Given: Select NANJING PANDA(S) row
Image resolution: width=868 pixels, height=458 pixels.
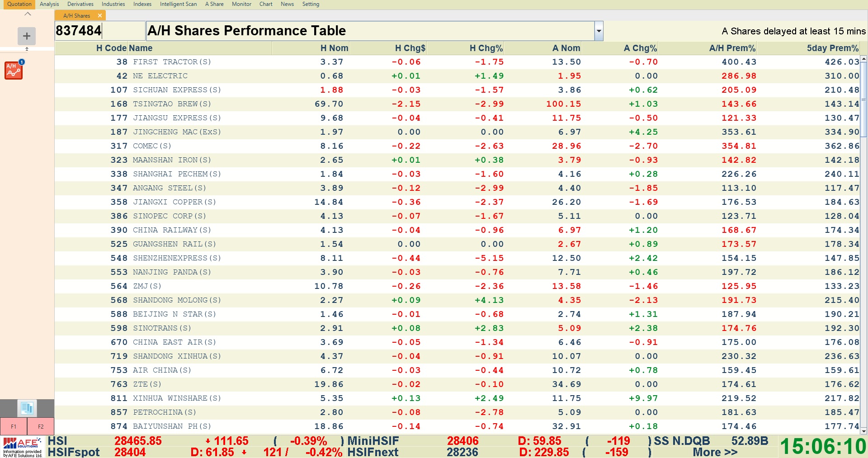Looking at the screenshot, I should point(457,272).
